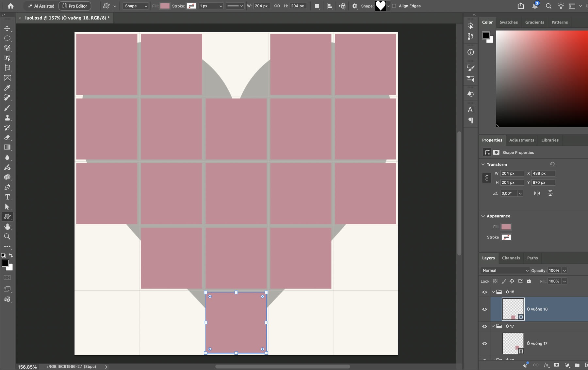The image size is (588, 370).
Task: Open the Libraries tab
Action: point(550,140)
